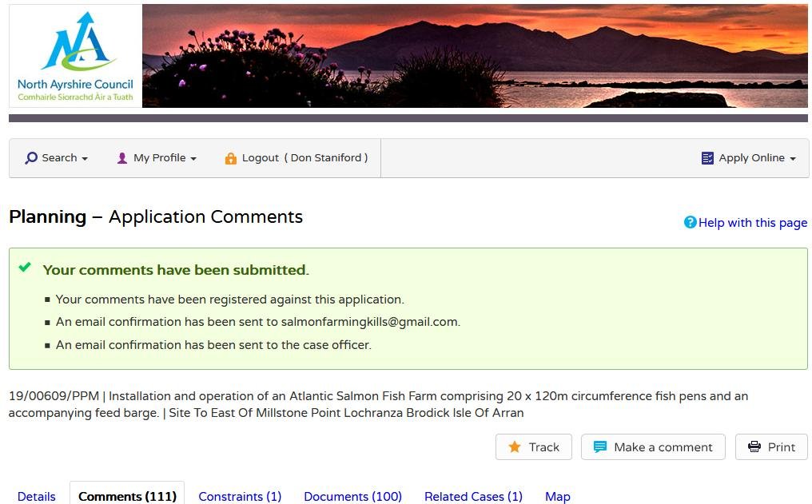812x504 pixels.
Task: Switch to the Documents (100) tab
Action: point(352,496)
